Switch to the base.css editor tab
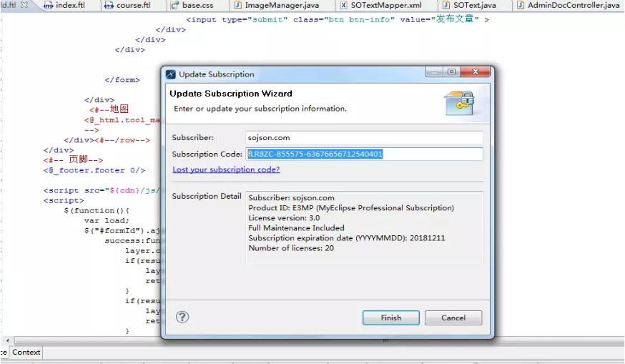 coord(192,6)
